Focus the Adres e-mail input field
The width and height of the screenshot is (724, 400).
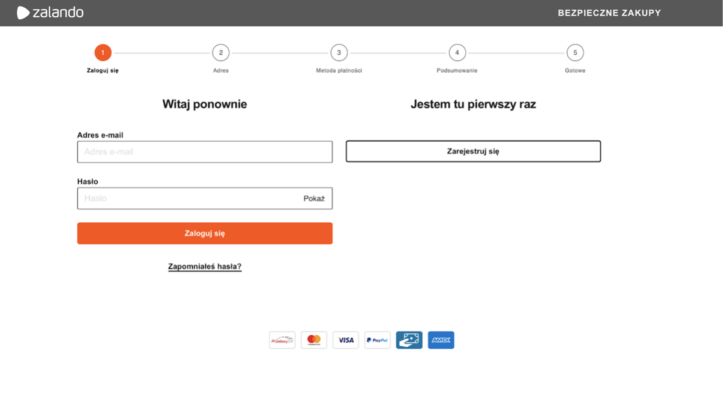[x=204, y=152]
